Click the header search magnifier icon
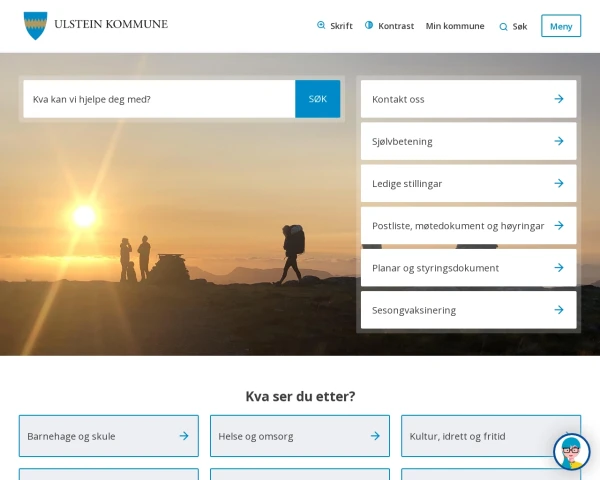 pyautogui.click(x=504, y=27)
